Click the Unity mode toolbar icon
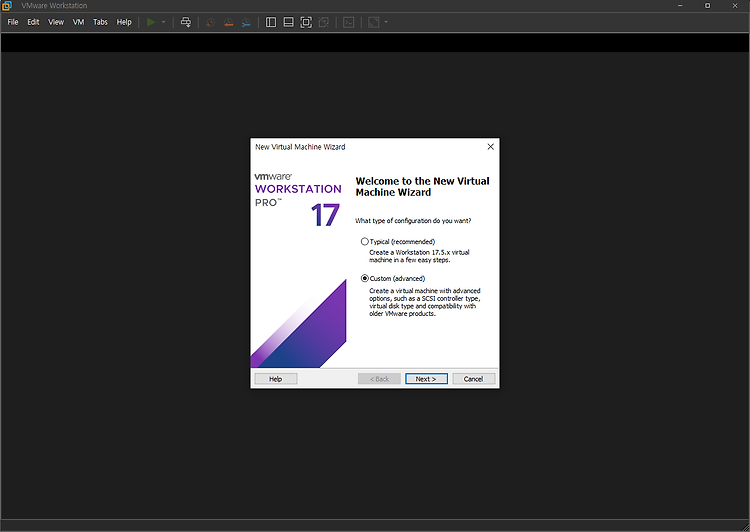 point(324,22)
